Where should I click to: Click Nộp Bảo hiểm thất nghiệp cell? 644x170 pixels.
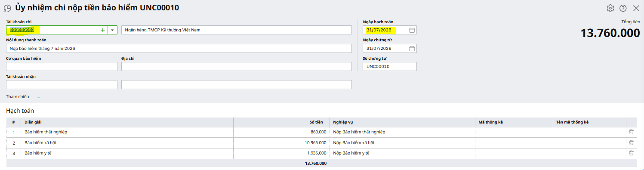pyautogui.click(x=403, y=132)
